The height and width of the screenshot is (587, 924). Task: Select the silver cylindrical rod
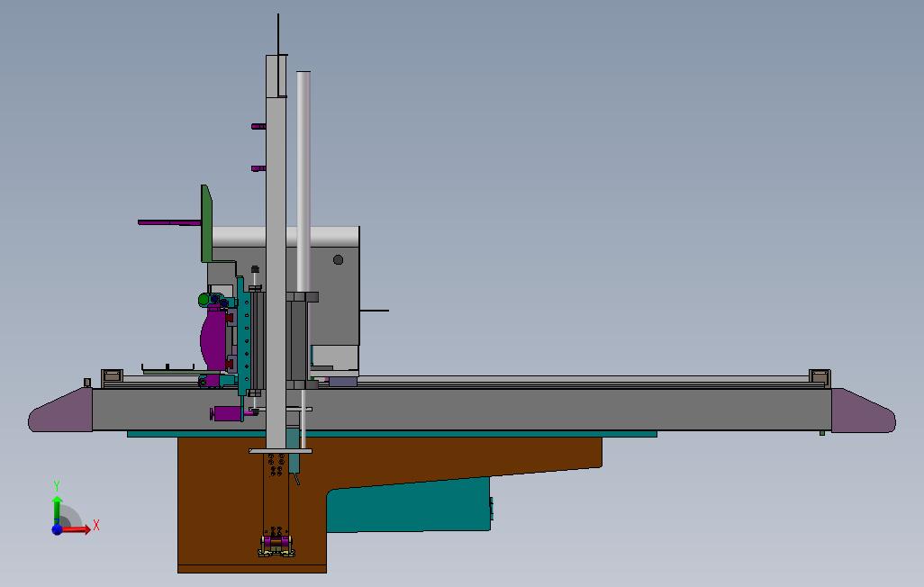(303, 183)
